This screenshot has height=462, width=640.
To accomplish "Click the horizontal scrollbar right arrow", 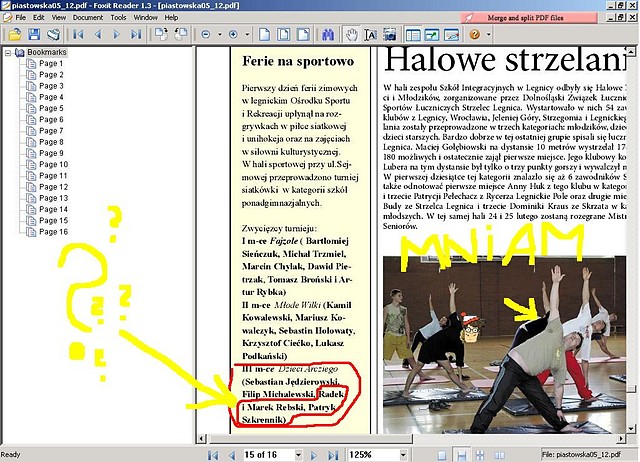I will click(x=621, y=439).
